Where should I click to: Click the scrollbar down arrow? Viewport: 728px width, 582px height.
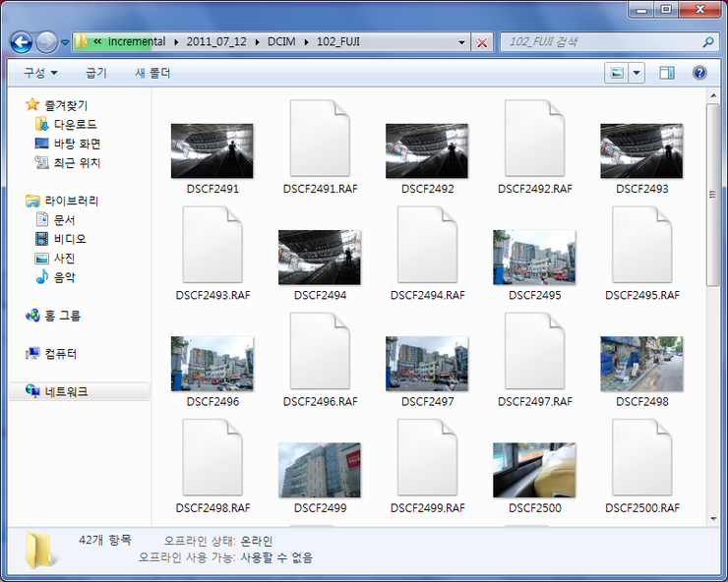713,519
